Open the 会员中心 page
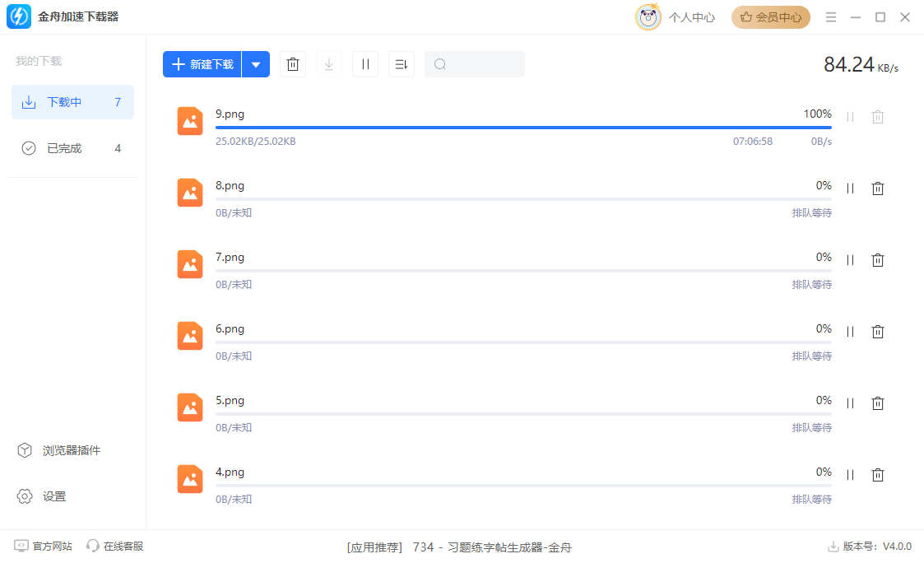This screenshot has width=924, height=563. tap(770, 16)
